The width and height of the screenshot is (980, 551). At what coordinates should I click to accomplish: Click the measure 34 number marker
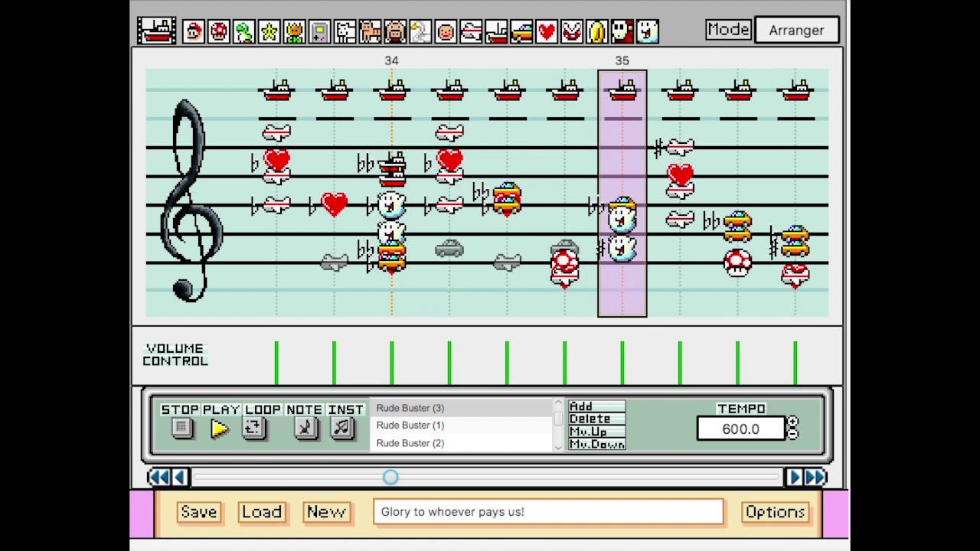point(391,60)
